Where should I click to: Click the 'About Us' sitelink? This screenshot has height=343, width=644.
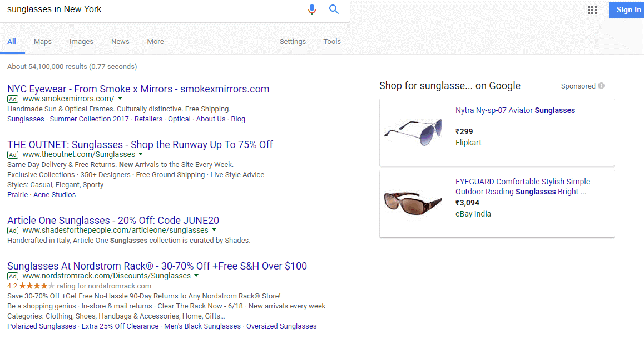[x=211, y=119]
